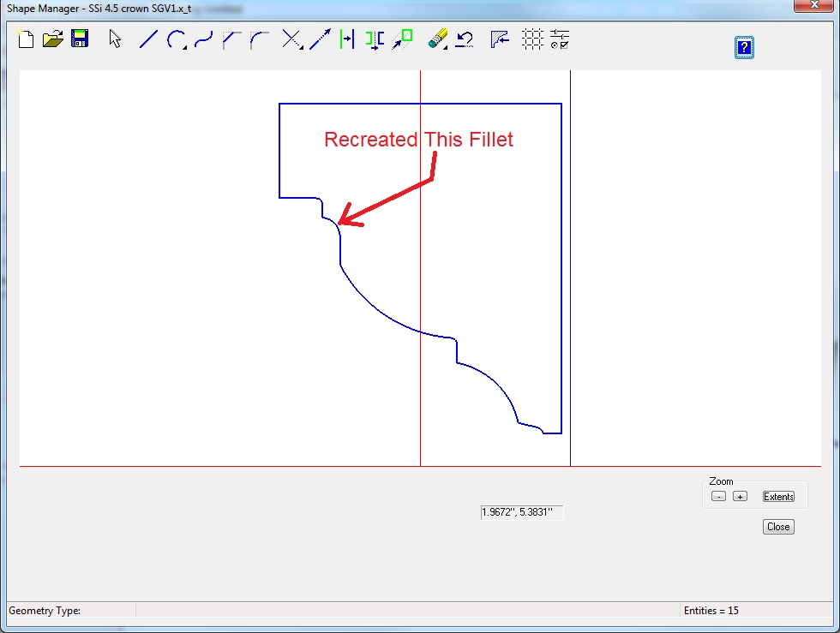840x633 pixels.
Task: Open an existing shape file
Action: pos(52,39)
